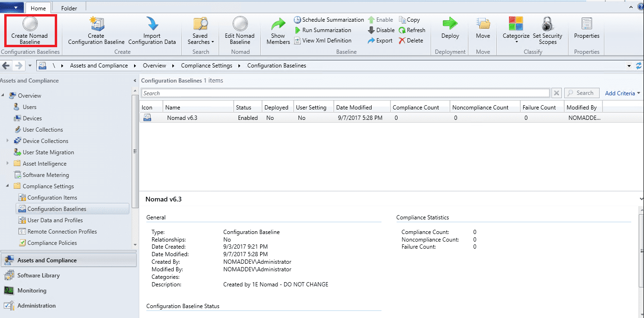Refresh the address bar view icon
The width and height of the screenshot is (644, 318).
pyautogui.click(x=639, y=66)
